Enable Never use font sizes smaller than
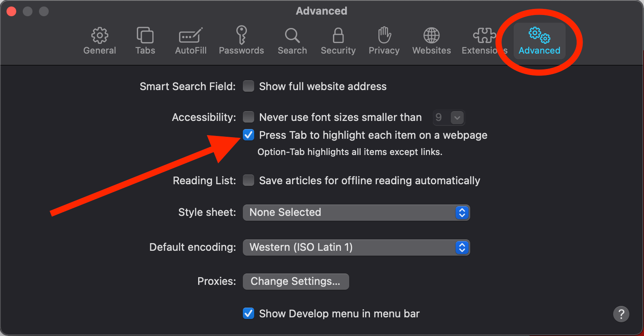The width and height of the screenshot is (644, 336). [x=249, y=117]
